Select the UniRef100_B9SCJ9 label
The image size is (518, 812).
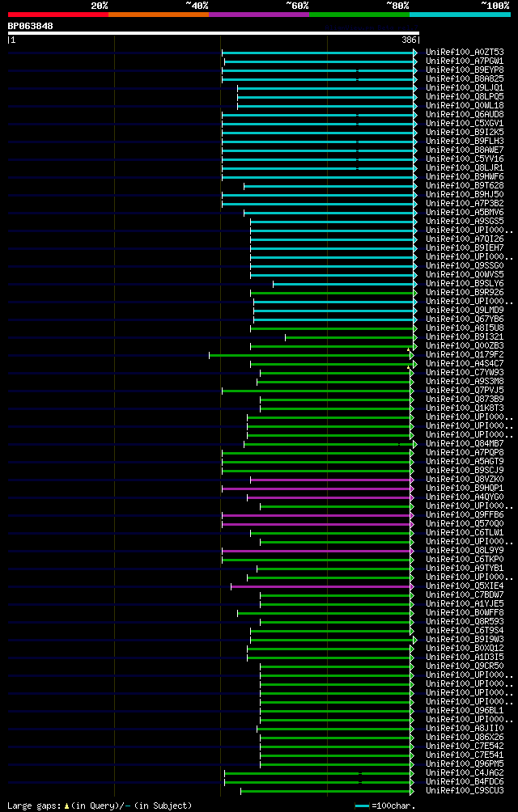465,470
